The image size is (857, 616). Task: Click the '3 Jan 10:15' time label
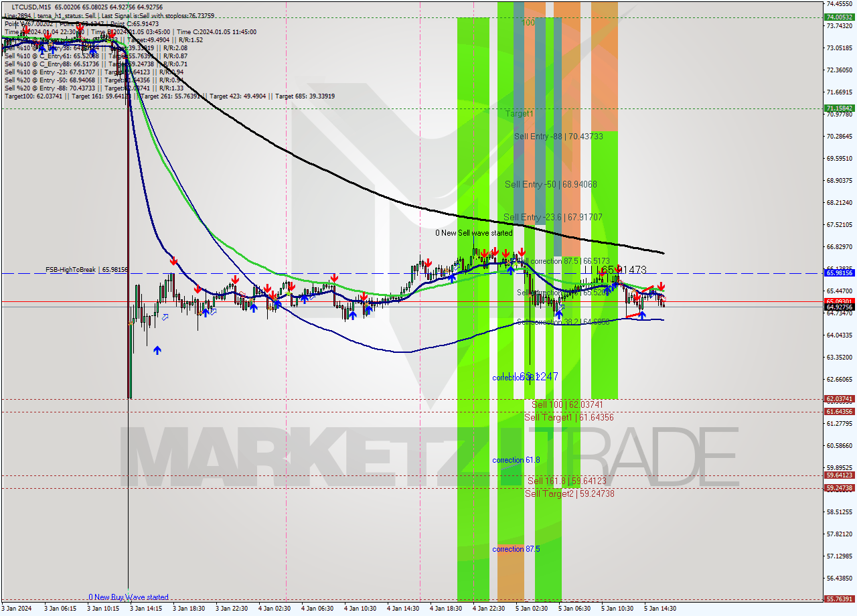(103, 609)
